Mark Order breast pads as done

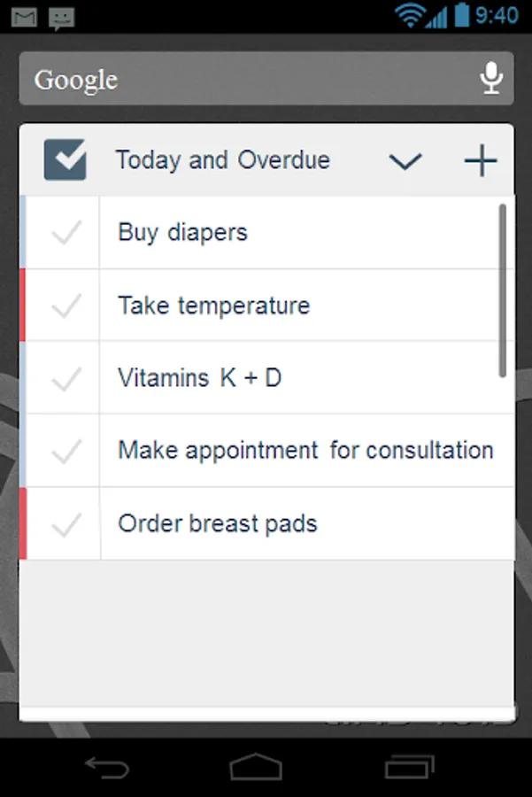pos(66,524)
